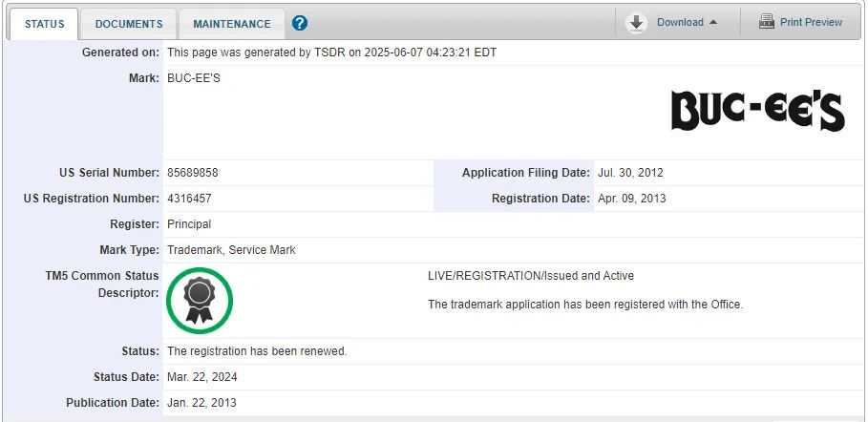Click the registration date Apr. 09, 2013
The width and height of the screenshot is (868, 422).
click(x=631, y=199)
